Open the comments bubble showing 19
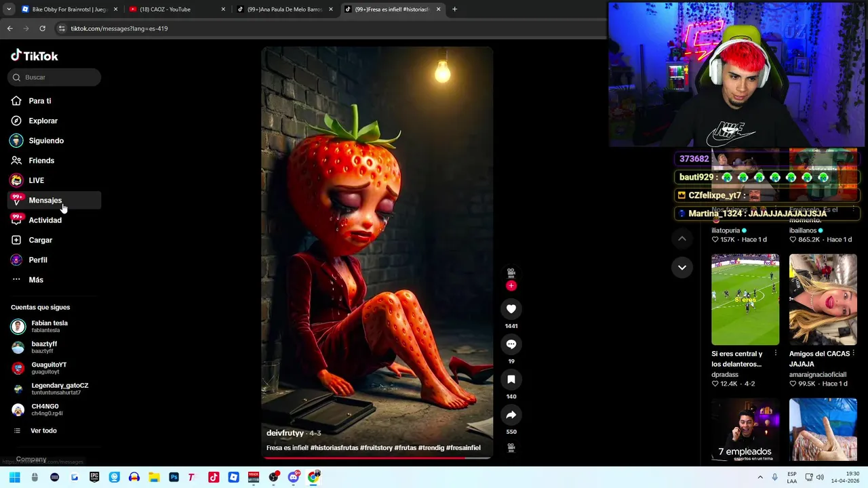Image resolution: width=868 pixels, height=488 pixels. [511, 344]
